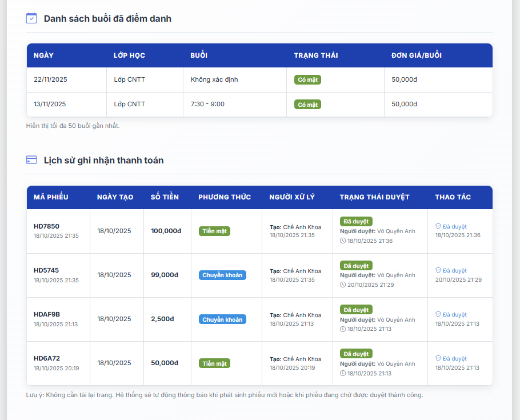Open voucher code HD7850

[x=46, y=226]
